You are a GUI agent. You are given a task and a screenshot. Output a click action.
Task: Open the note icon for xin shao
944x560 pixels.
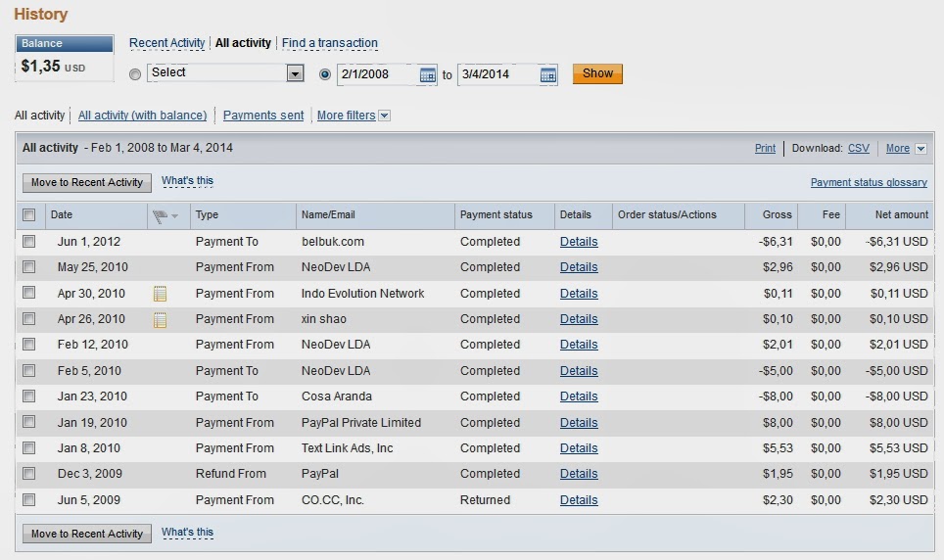tap(160, 319)
